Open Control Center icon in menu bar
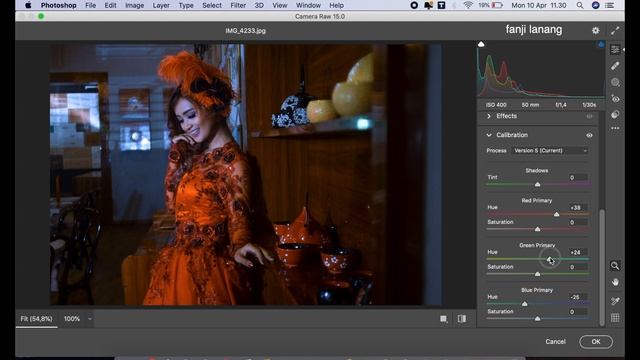The width and height of the screenshot is (640, 360). (609, 5)
